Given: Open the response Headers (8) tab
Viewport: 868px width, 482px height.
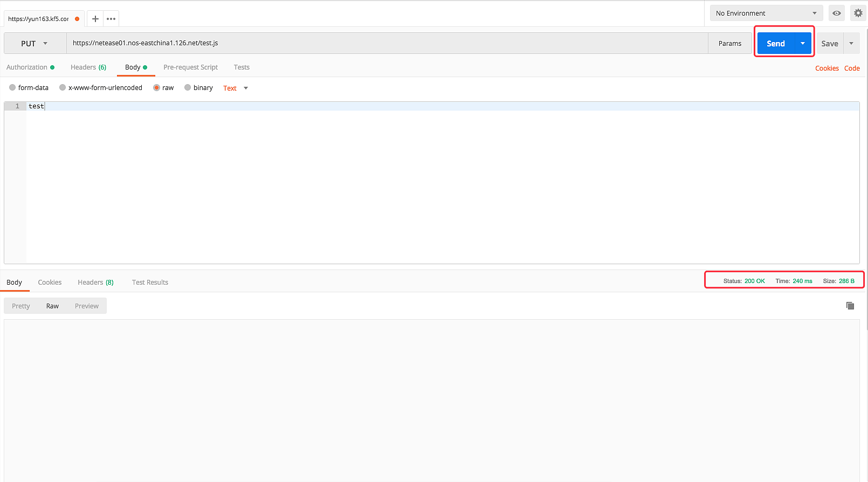Looking at the screenshot, I should coord(95,283).
